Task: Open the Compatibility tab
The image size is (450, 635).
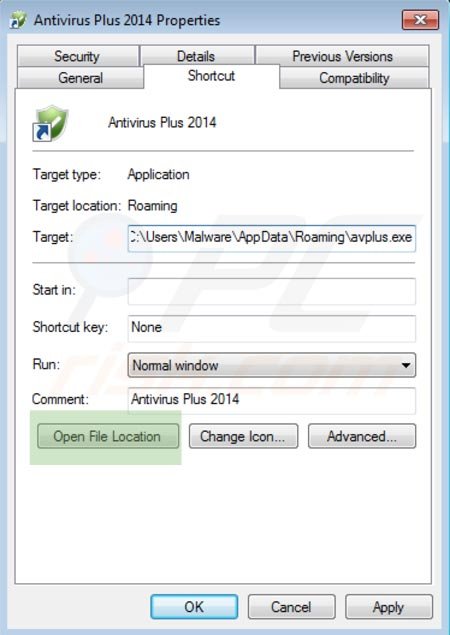Action: [354, 78]
